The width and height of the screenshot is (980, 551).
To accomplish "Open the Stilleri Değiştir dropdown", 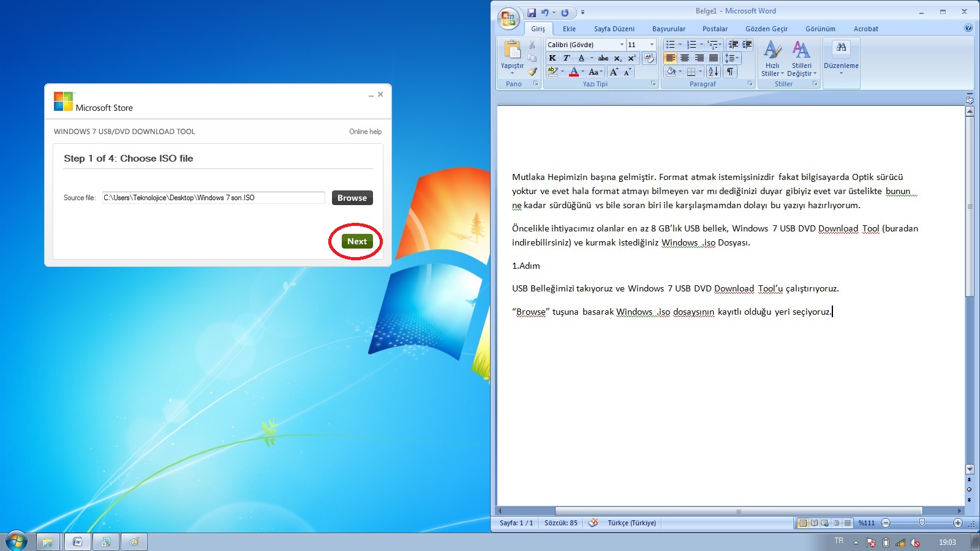I will pyautogui.click(x=802, y=58).
